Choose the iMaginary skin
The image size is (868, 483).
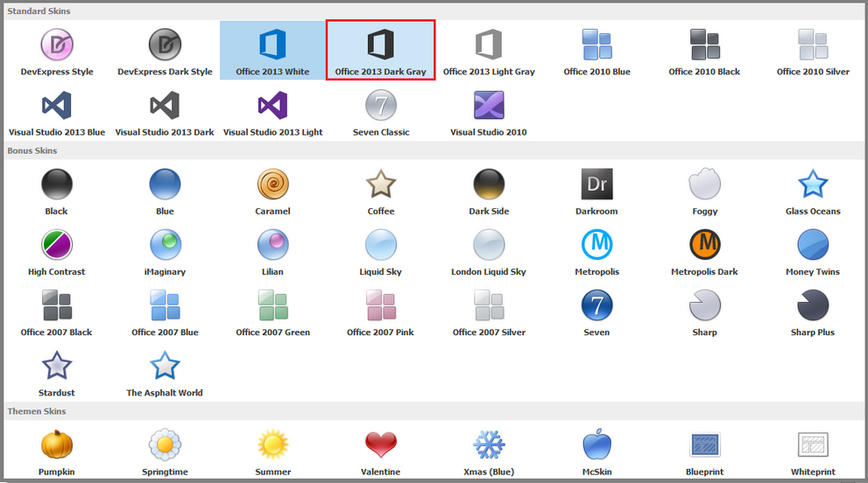click(165, 252)
